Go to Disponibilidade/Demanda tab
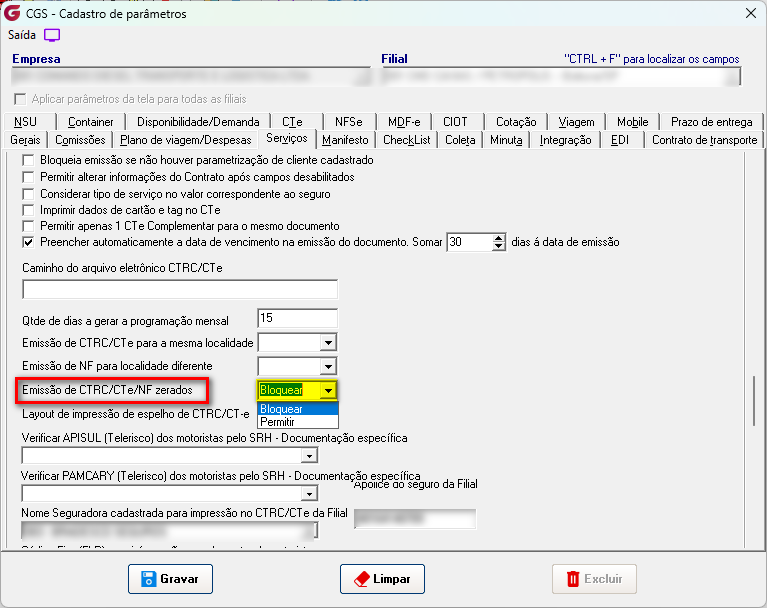The height and width of the screenshot is (608, 767). click(198, 122)
